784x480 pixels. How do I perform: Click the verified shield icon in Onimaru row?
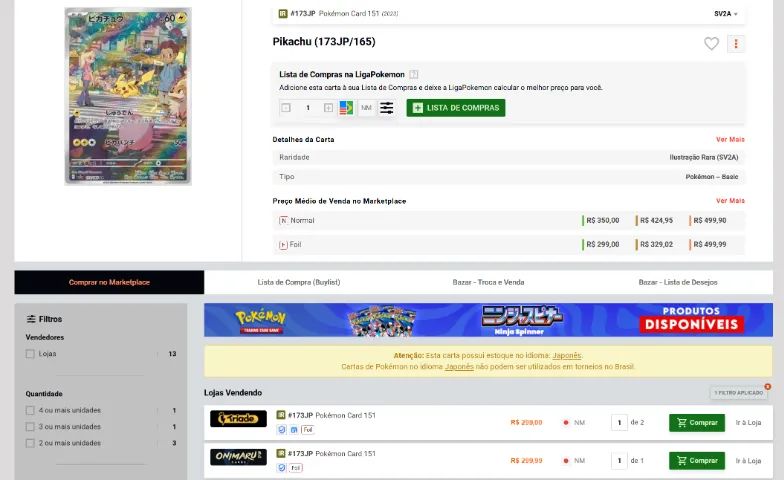[x=282, y=468]
